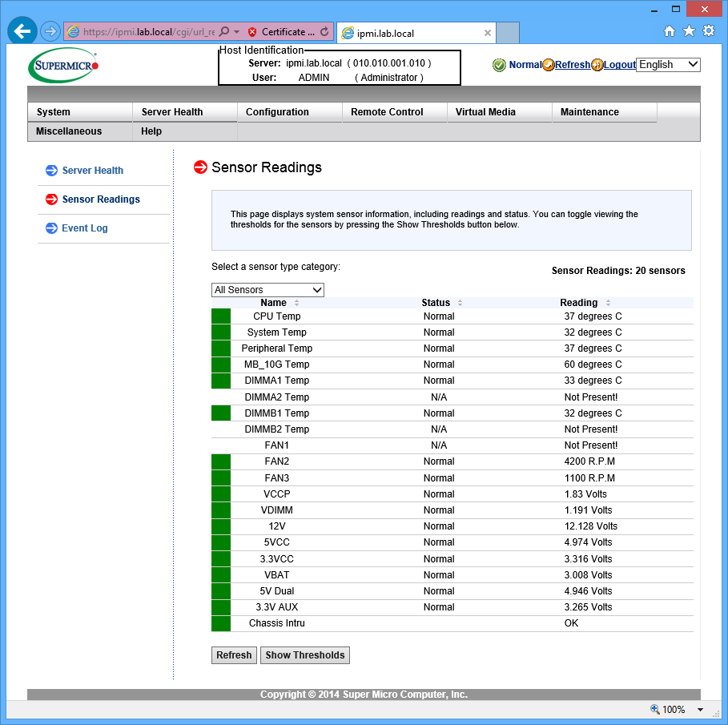The height and width of the screenshot is (725, 728).
Task: Close the ipmi.lab.local browser tab
Action: (488, 33)
